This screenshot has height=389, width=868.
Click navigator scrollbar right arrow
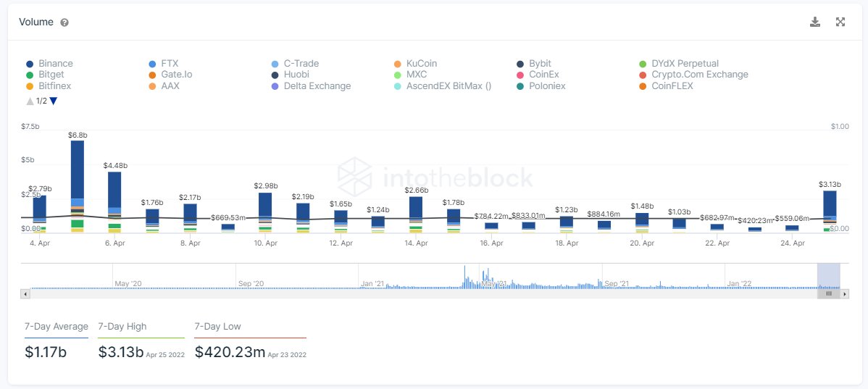coord(844,294)
